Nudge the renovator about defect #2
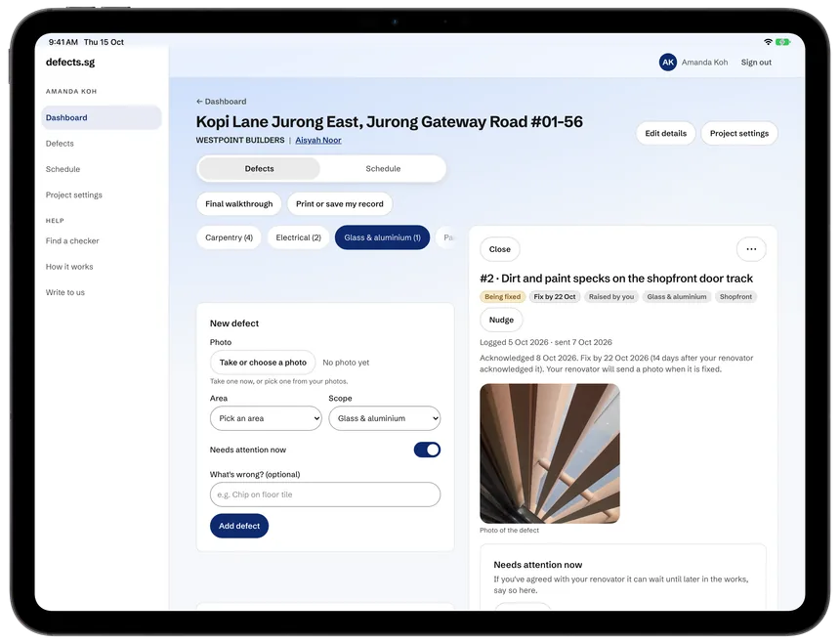This screenshot has width=840, height=644. point(501,320)
